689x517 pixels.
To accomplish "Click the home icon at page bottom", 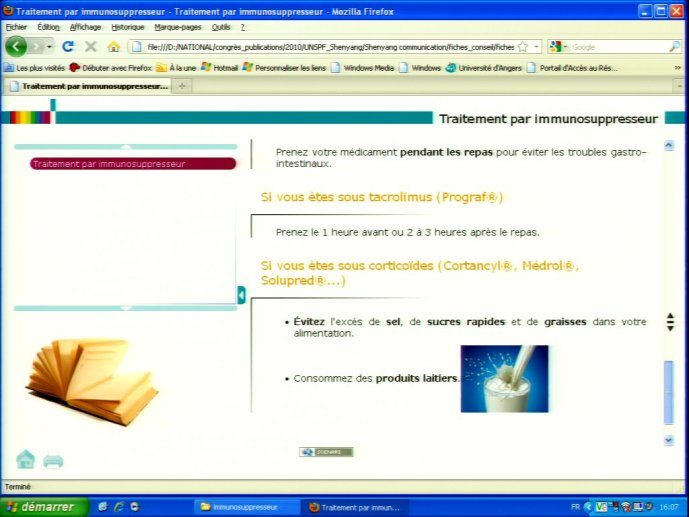I will point(25,460).
